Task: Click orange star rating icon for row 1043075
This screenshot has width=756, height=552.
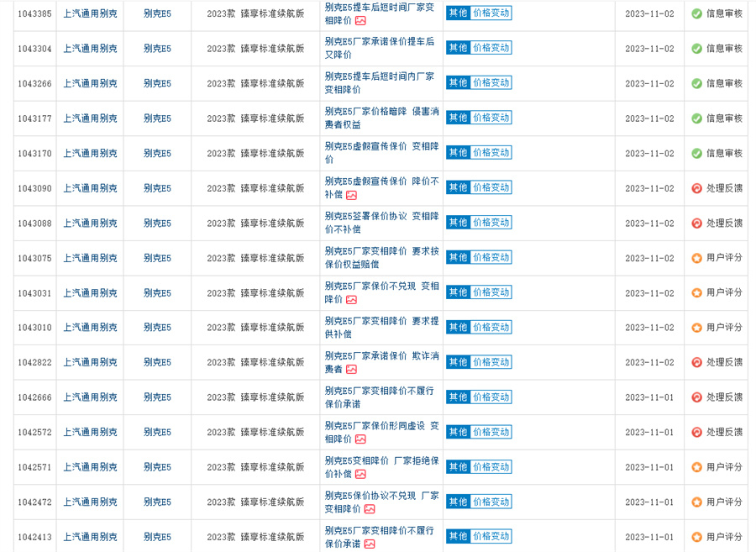Action: (x=696, y=259)
